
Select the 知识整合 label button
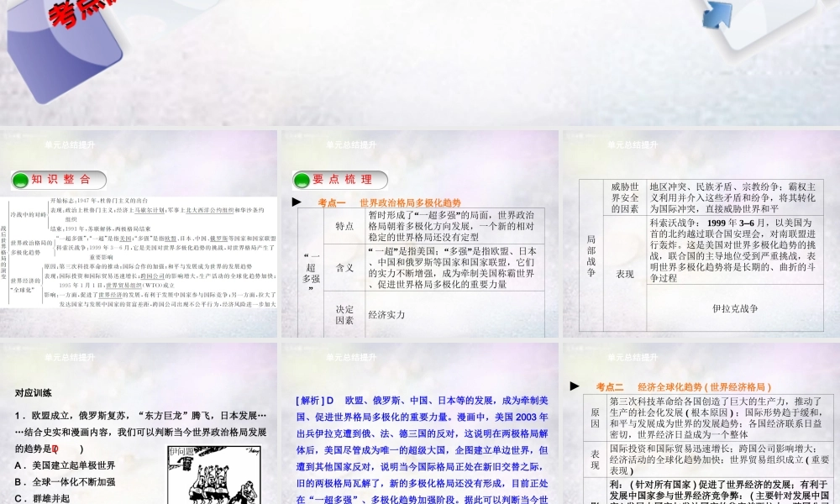(59, 180)
